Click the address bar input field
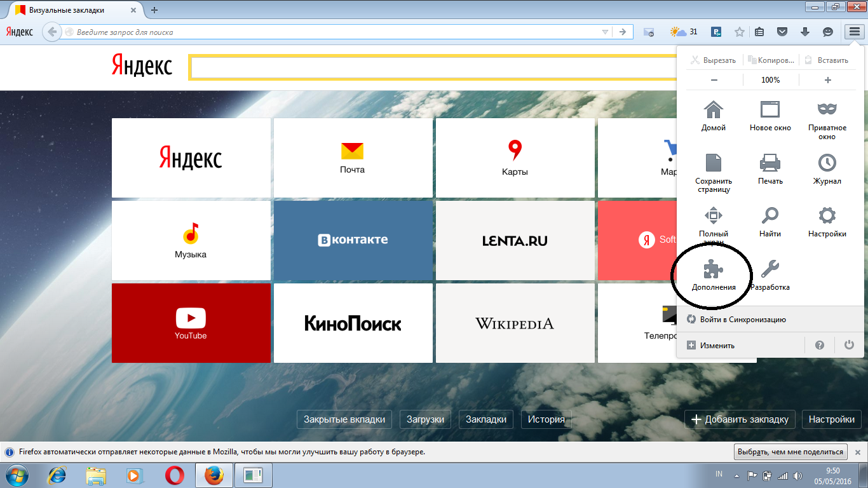868x488 pixels. pyautogui.click(x=337, y=32)
